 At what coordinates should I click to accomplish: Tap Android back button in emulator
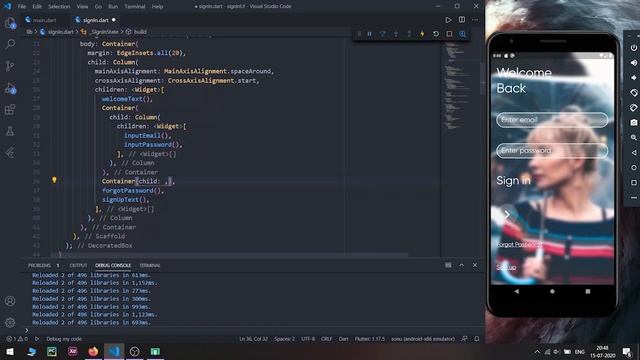coord(517,291)
